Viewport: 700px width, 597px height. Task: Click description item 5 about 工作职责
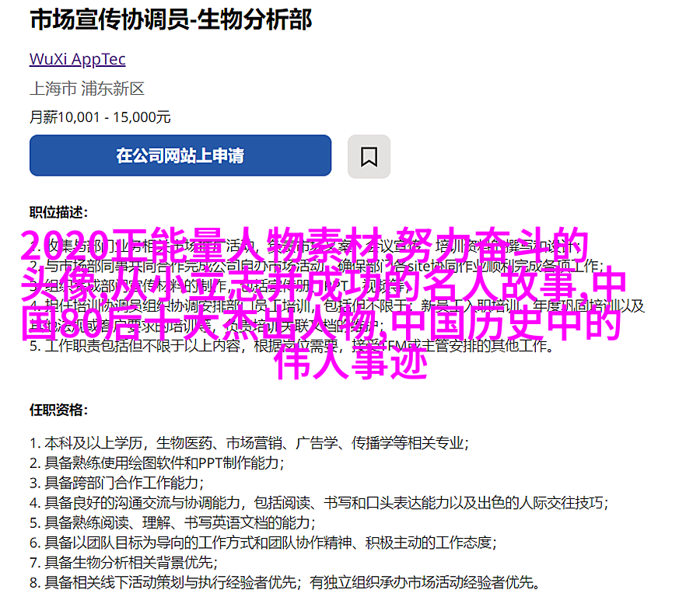pos(292,346)
